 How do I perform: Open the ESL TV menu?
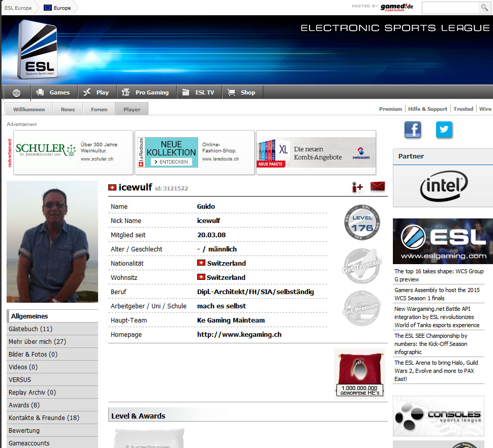point(199,92)
